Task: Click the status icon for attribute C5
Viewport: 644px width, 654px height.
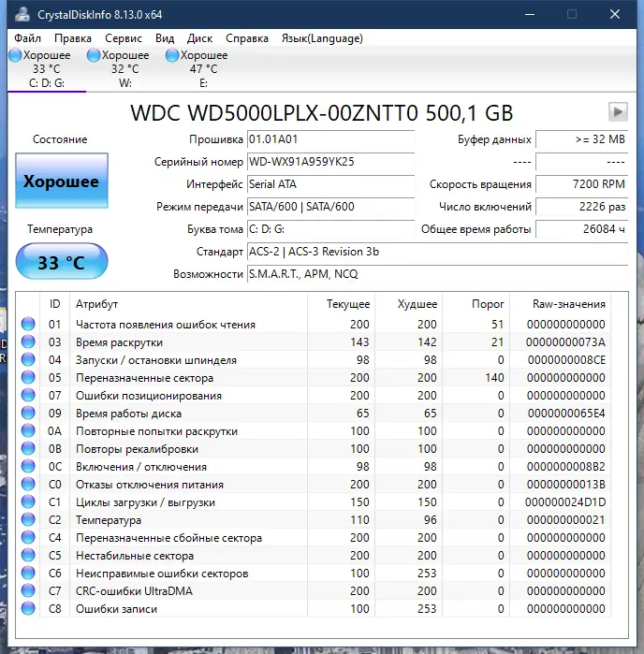Action: [28, 555]
